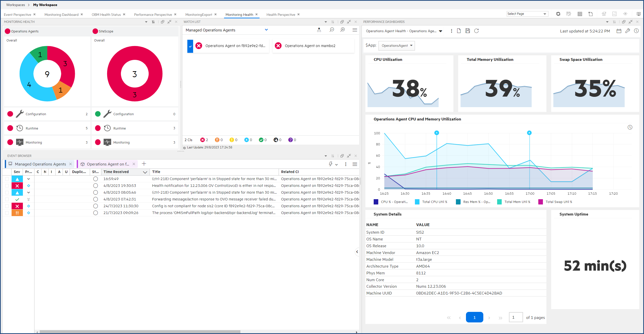
Task: Refresh the page using the circular refresh icon
Action: click(x=558, y=14)
